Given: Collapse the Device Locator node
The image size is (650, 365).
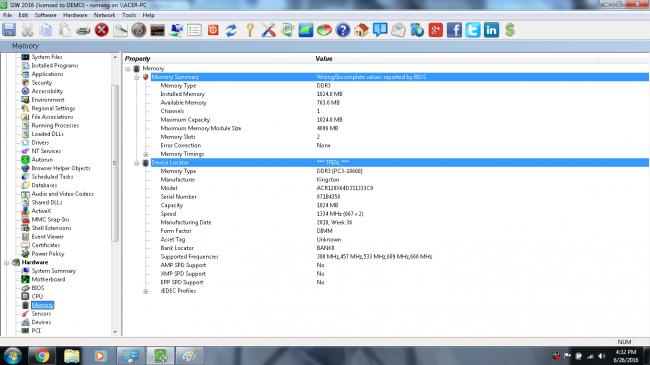Looking at the screenshot, I should pos(137,163).
